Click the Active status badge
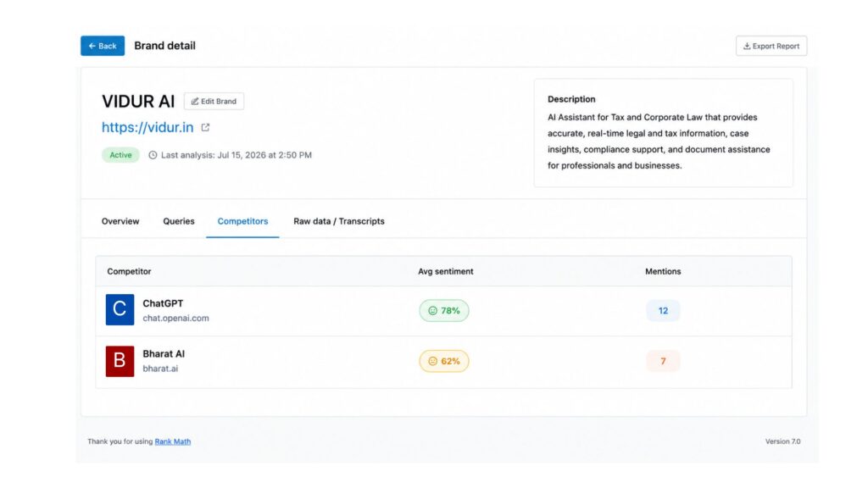 point(120,155)
